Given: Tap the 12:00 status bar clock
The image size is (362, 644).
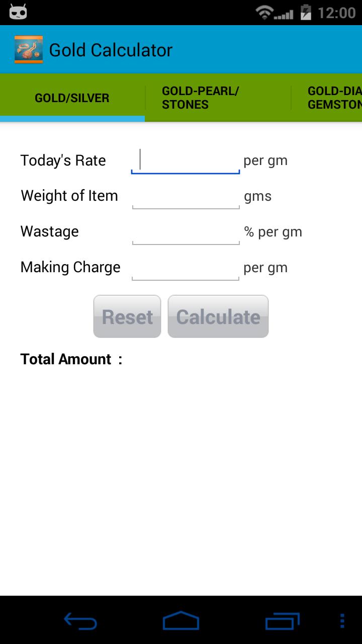Looking at the screenshot, I should coord(336,13).
